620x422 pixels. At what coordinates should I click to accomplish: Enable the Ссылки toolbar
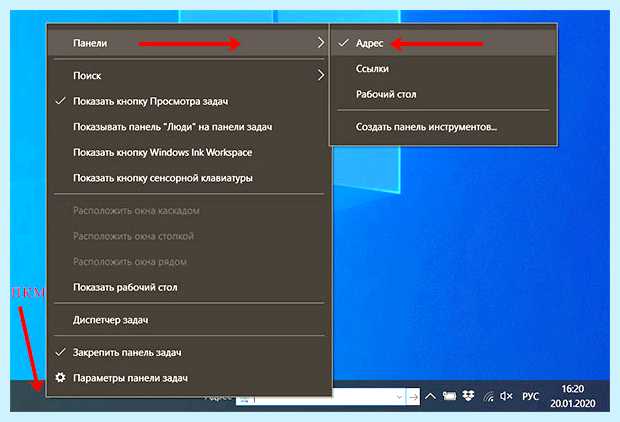pyautogui.click(x=443, y=69)
